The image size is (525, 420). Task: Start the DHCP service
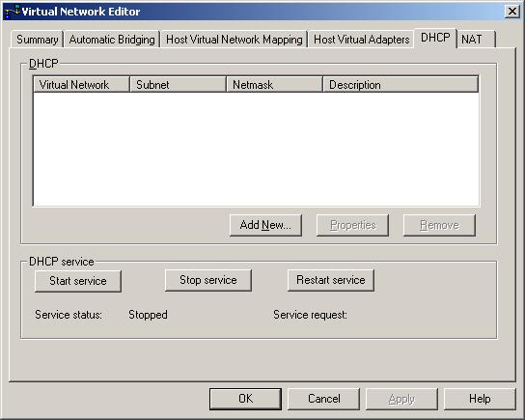(x=78, y=281)
